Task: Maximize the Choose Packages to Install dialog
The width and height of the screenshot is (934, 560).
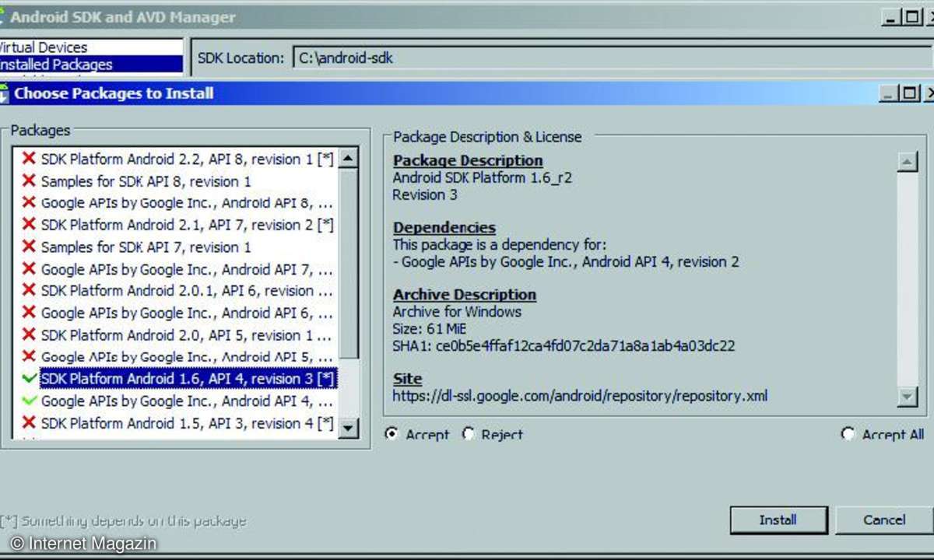Action: click(x=911, y=93)
